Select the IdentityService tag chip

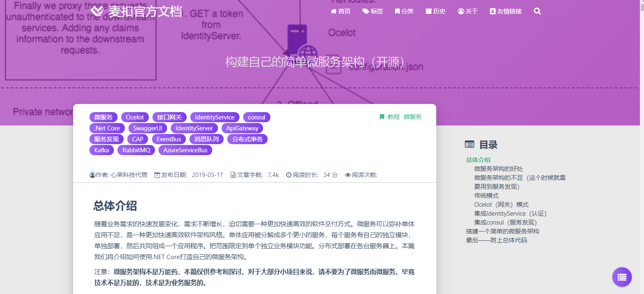(215, 117)
